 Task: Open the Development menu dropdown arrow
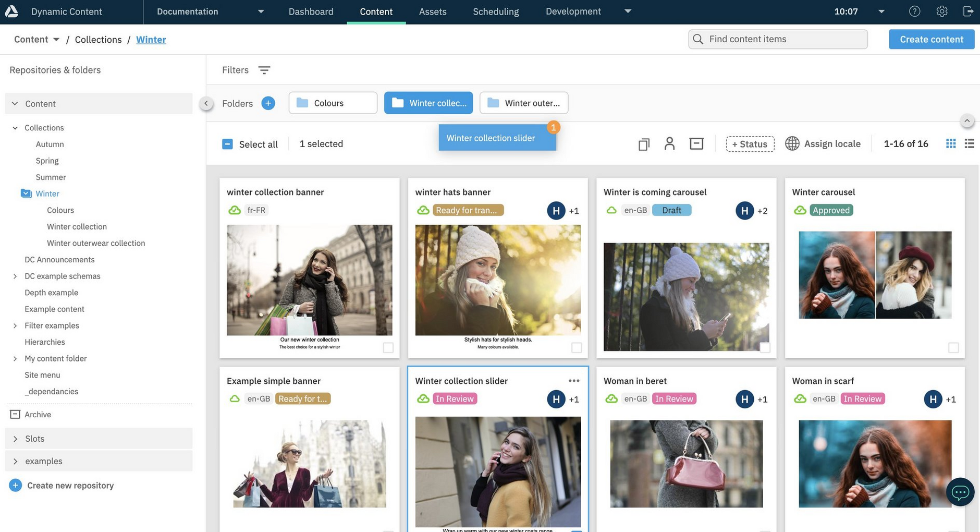tap(628, 11)
